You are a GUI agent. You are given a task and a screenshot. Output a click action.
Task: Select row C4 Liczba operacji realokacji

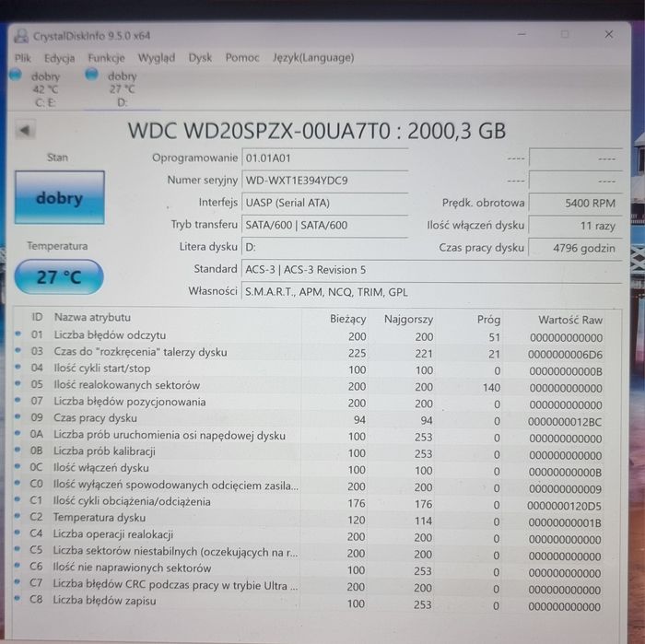[x=309, y=536]
